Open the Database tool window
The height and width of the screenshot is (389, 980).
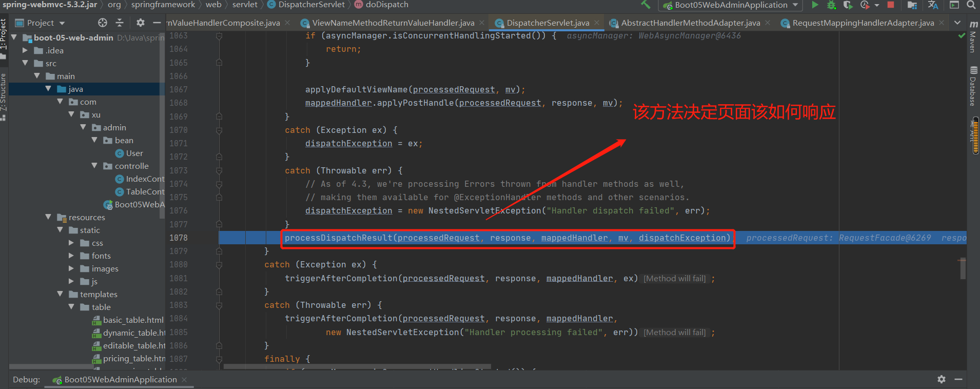973,86
